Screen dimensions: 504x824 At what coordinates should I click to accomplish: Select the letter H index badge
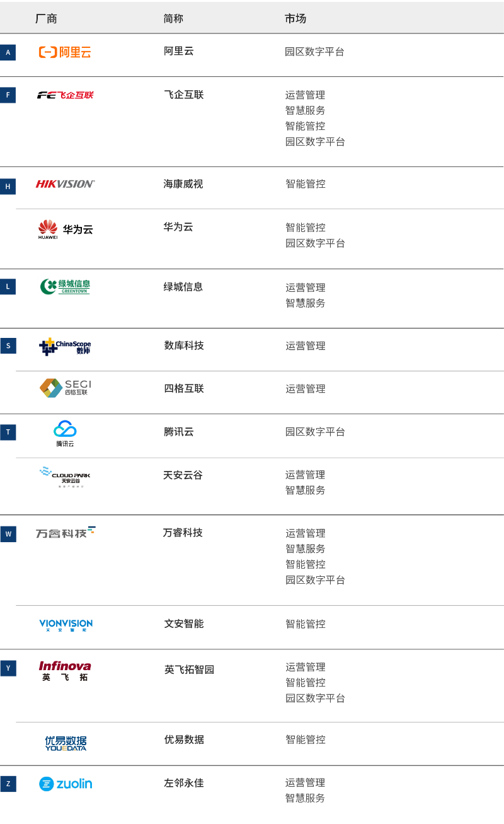(8, 187)
